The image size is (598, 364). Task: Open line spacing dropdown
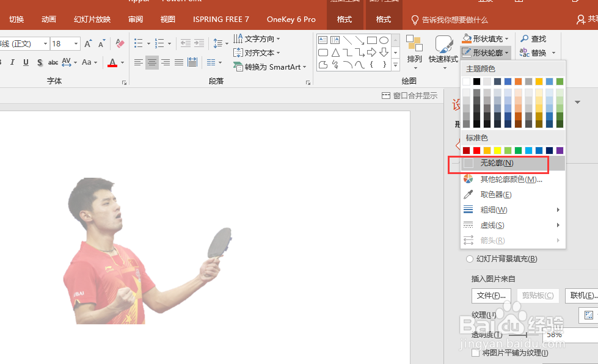pos(221,43)
